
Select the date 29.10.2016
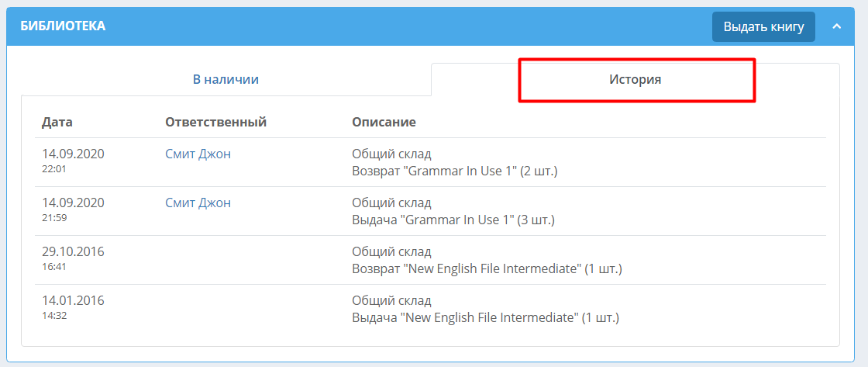click(73, 251)
